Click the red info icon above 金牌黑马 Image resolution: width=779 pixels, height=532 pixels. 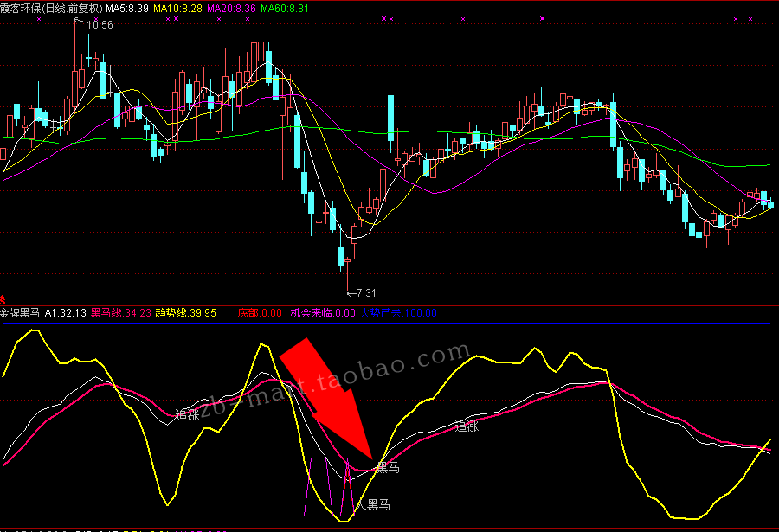(x=3, y=300)
